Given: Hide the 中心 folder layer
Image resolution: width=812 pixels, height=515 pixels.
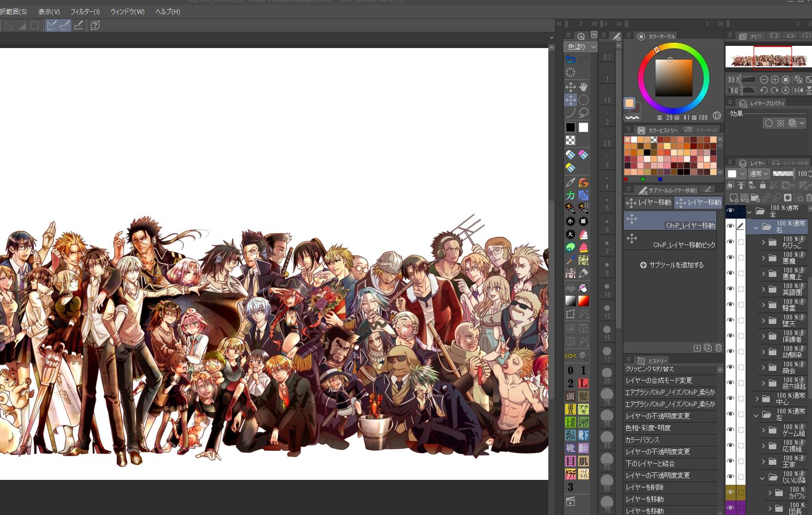Looking at the screenshot, I should coord(730,398).
